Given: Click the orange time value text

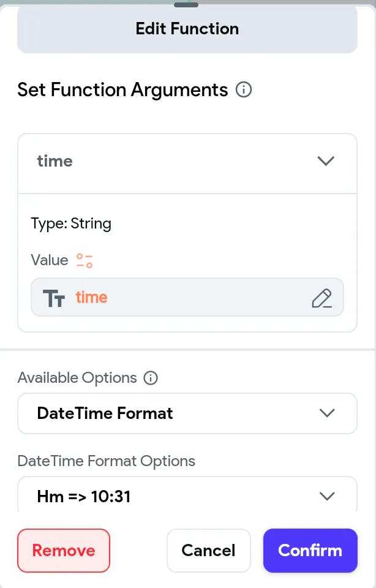Looking at the screenshot, I should click(92, 298).
